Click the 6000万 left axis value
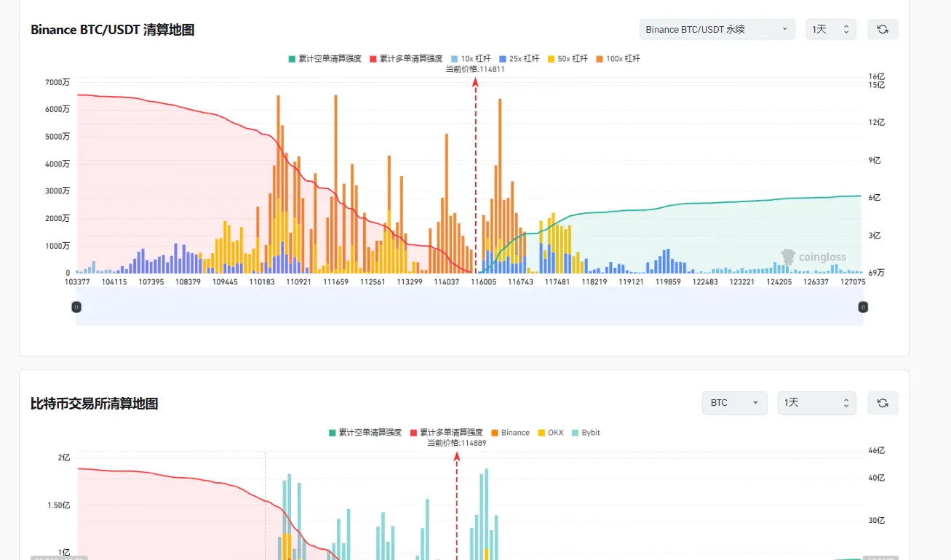Viewport: 951px width, 560px height. coord(57,110)
